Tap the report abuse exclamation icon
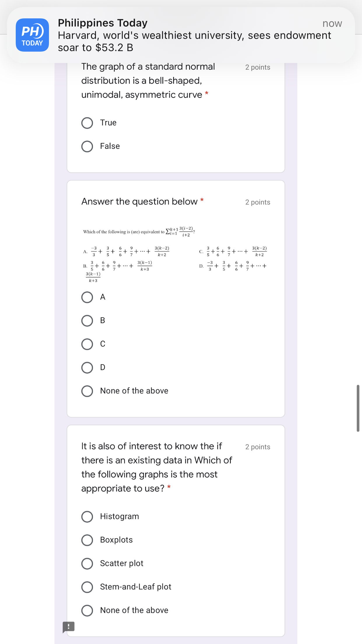The height and width of the screenshot is (644, 362). (69, 626)
